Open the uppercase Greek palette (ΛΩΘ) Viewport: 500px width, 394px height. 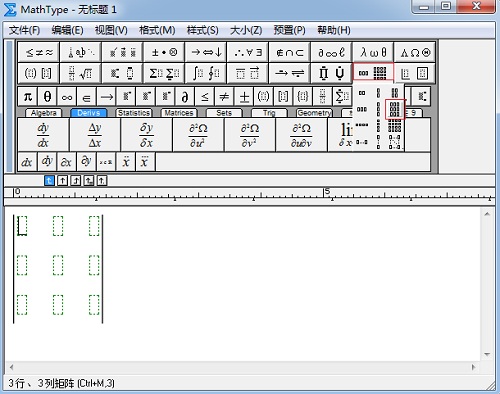pyautogui.click(x=415, y=52)
